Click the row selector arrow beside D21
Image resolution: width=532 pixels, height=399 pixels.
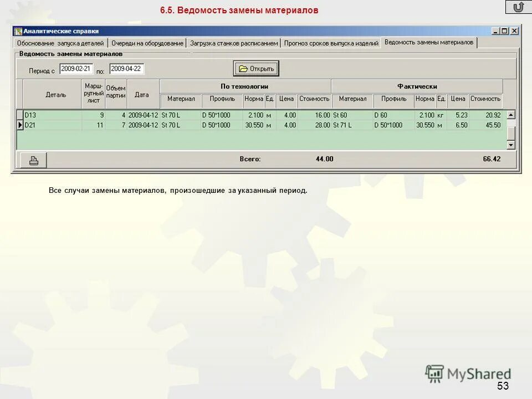(x=19, y=126)
